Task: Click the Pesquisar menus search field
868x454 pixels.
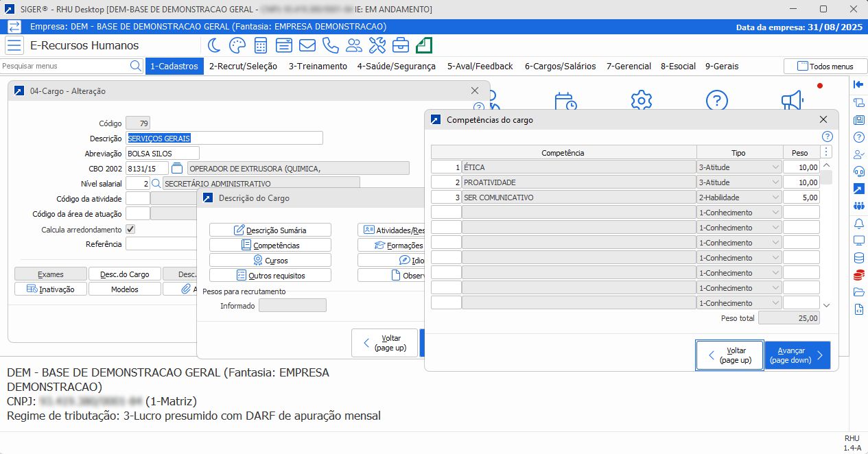Action: 65,67
